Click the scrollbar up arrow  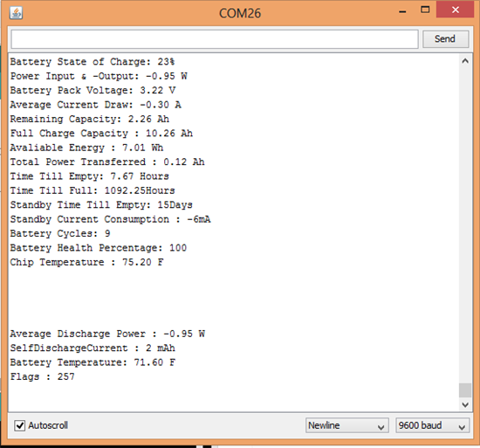(x=465, y=61)
